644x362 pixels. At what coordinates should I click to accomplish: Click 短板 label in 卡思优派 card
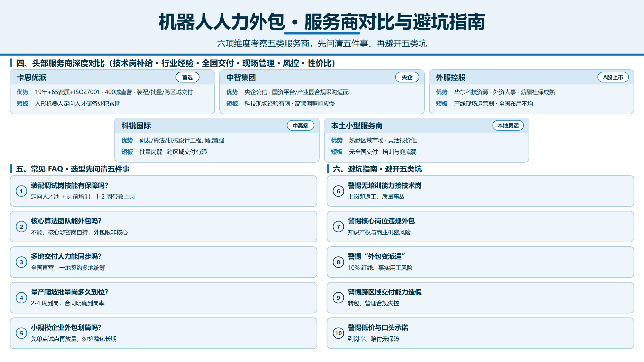point(22,104)
